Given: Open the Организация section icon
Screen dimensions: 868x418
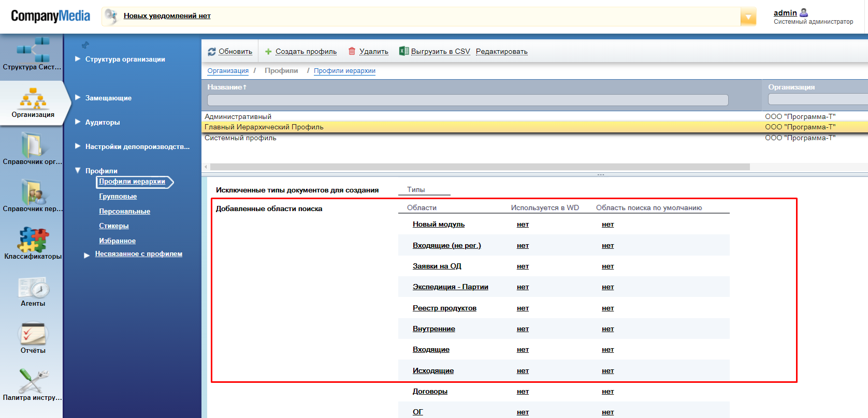Looking at the screenshot, I should [x=33, y=98].
